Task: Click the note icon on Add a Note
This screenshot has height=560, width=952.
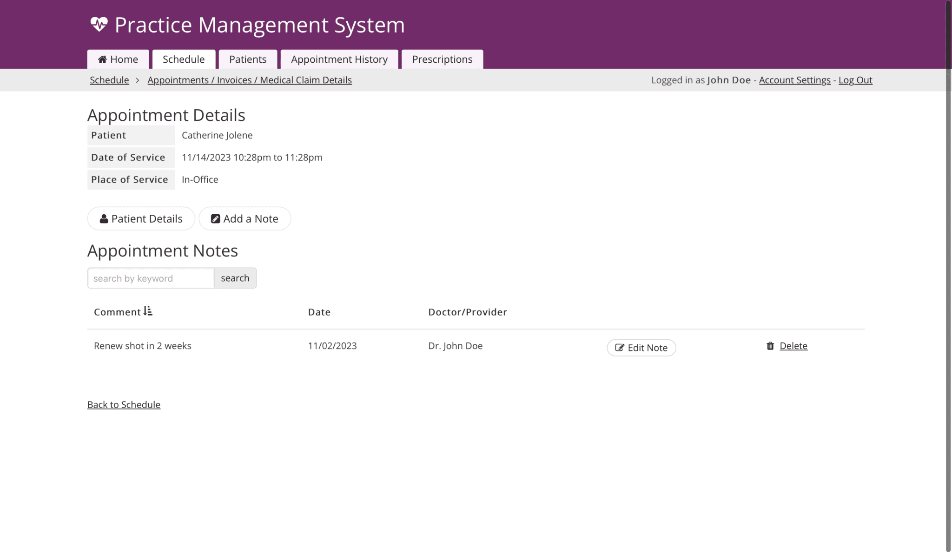Action: click(215, 218)
